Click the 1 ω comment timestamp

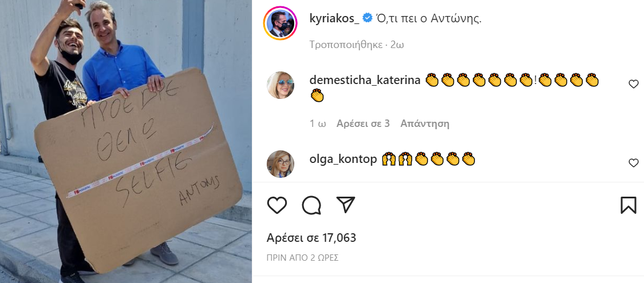tap(318, 123)
